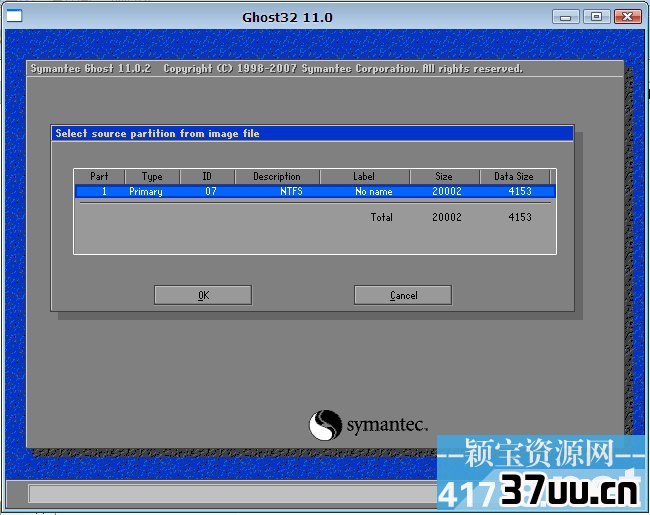Open the Ghost32 window system menu icon
Viewport: 650px width, 515px height.
point(14,16)
